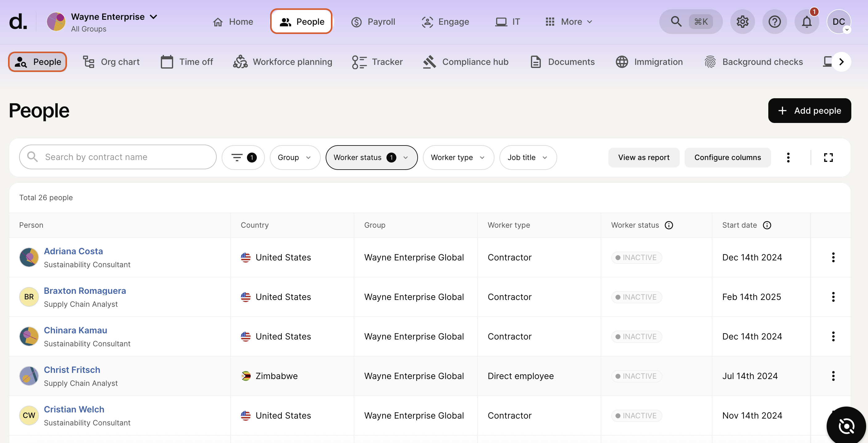The image size is (868, 443).
Task: Go to the Payroll tab
Action: (373, 22)
